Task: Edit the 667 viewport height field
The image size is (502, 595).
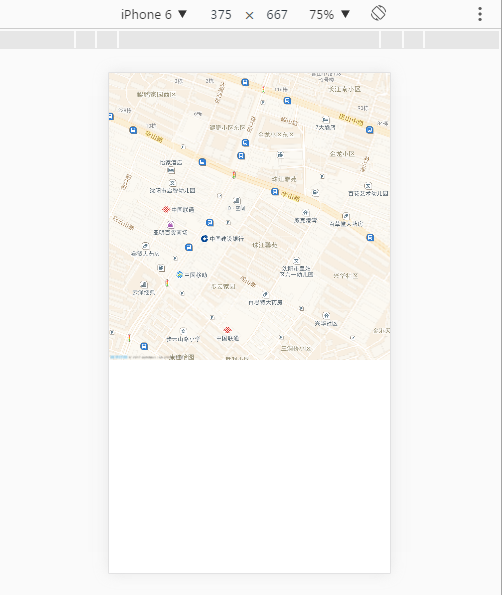Action: click(x=277, y=15)
